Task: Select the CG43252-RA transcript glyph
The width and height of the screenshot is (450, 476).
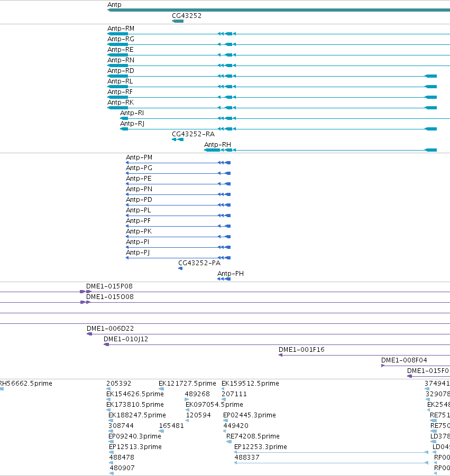Action: tap(178, 139)
